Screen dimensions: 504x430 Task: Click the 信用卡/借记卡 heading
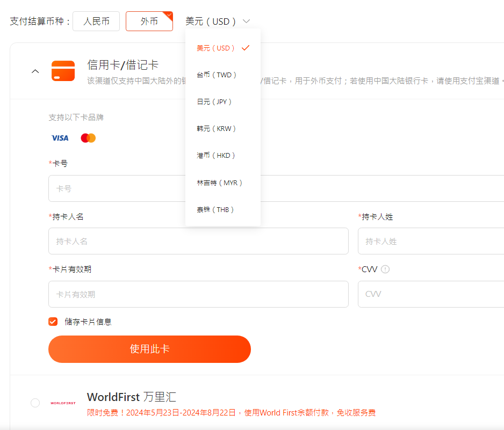(x=123, y=65)
